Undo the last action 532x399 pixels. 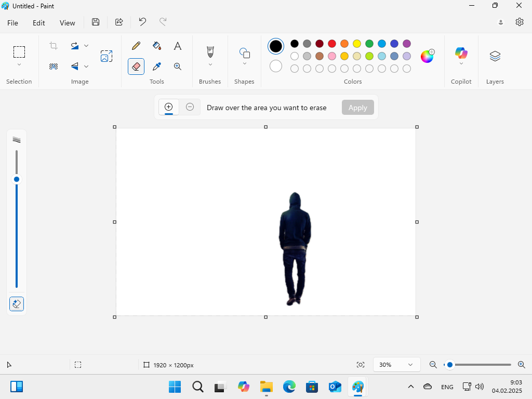click(x=142, y=22)
